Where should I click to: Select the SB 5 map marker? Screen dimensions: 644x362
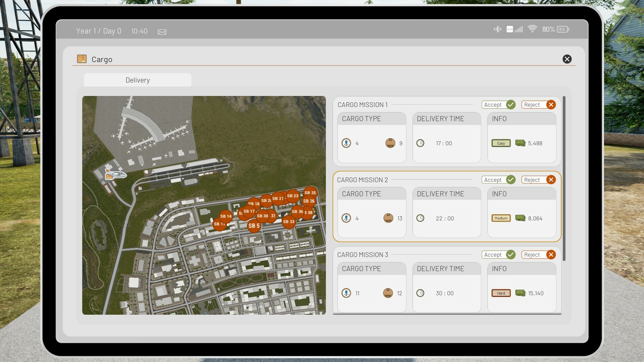point(254,226)
